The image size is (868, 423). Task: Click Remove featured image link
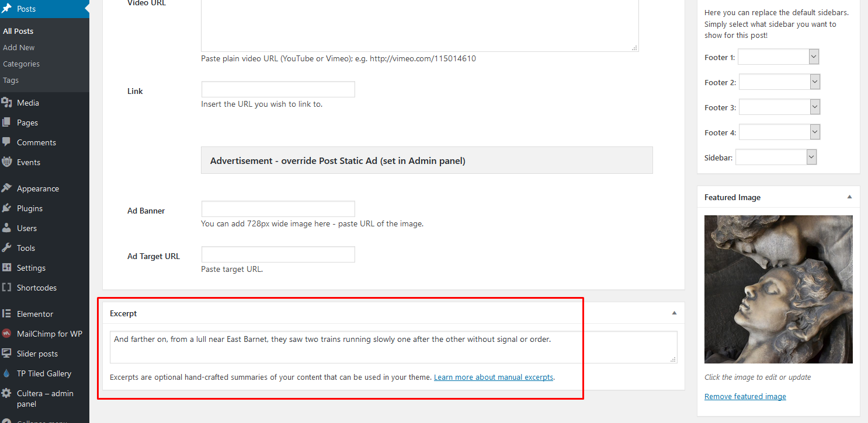click(x=745, y=397)
